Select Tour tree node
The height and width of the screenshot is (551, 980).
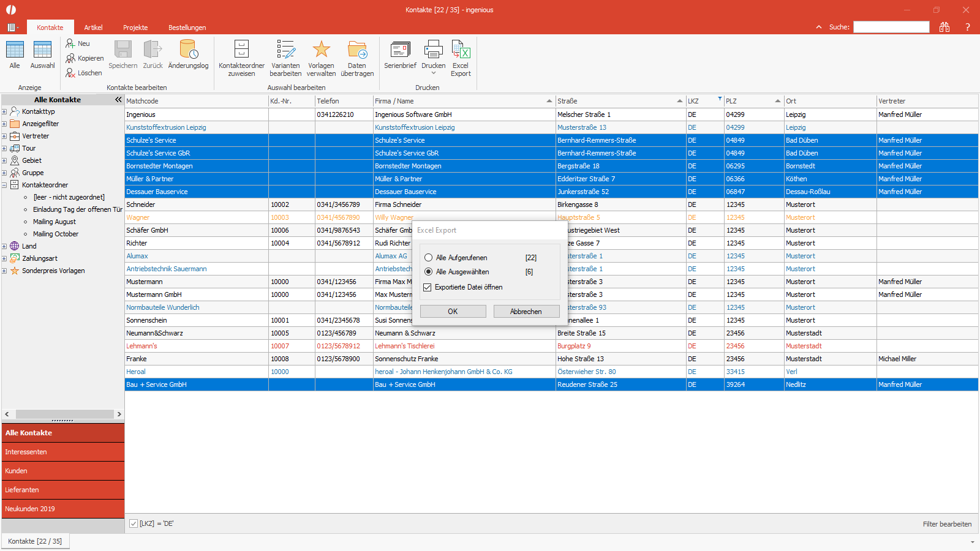coord(29,148)
